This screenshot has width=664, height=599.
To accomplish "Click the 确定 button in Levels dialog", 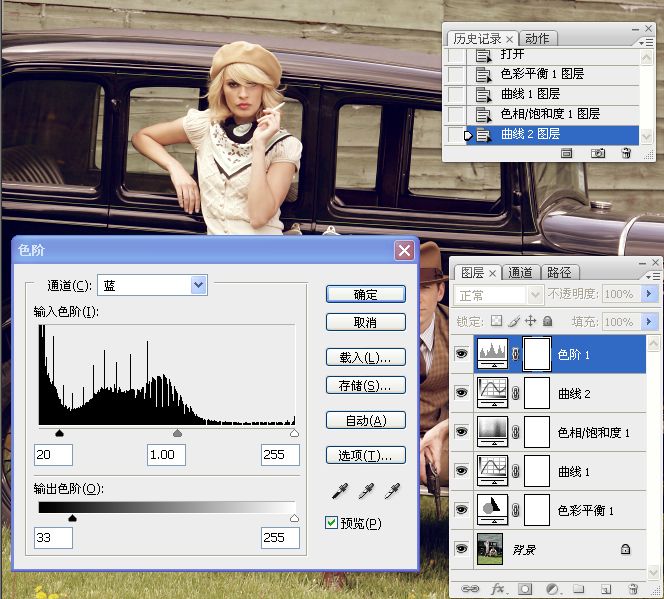I will pos(365,294).
